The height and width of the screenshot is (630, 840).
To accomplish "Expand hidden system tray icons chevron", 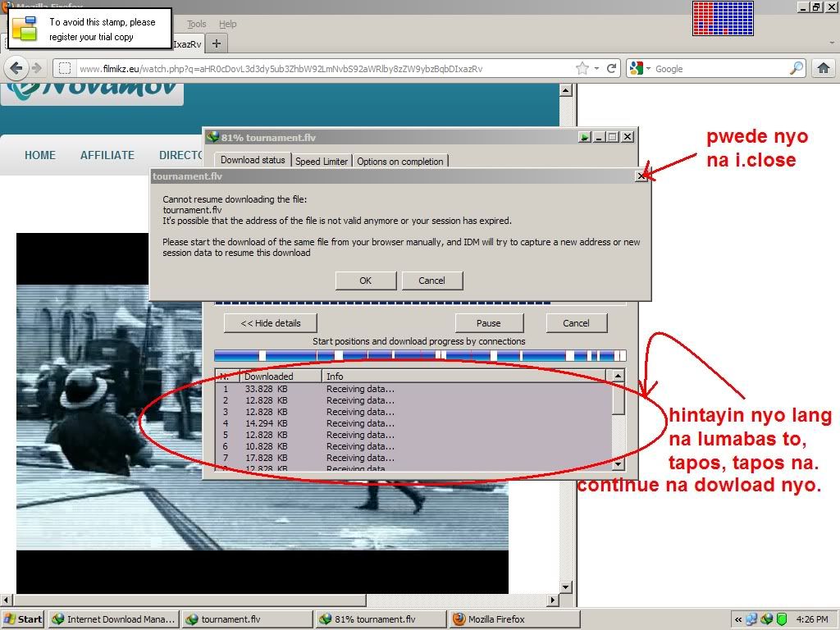I will (738, 619).
